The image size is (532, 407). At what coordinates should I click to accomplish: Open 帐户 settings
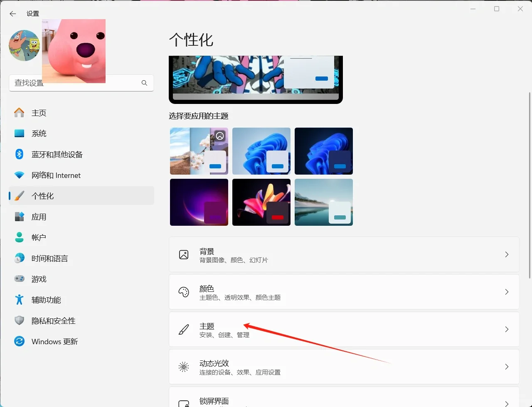(x=39, y=237)
